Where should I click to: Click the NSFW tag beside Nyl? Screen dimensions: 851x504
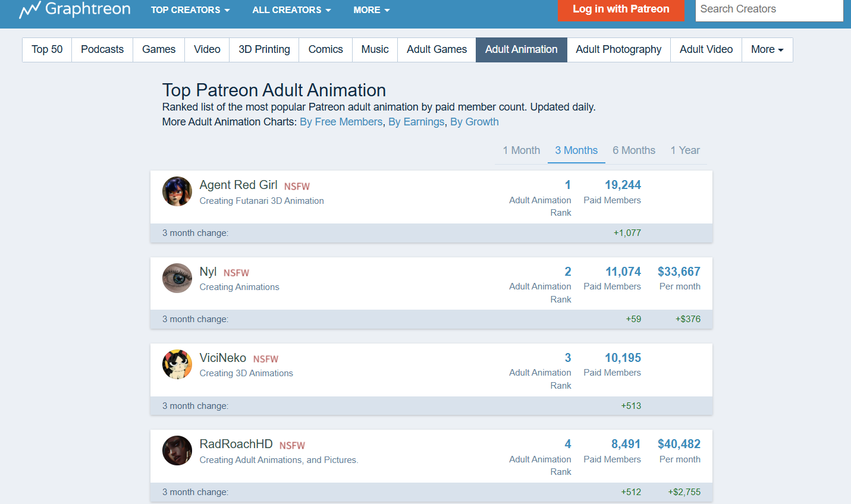tap(236, 273)
